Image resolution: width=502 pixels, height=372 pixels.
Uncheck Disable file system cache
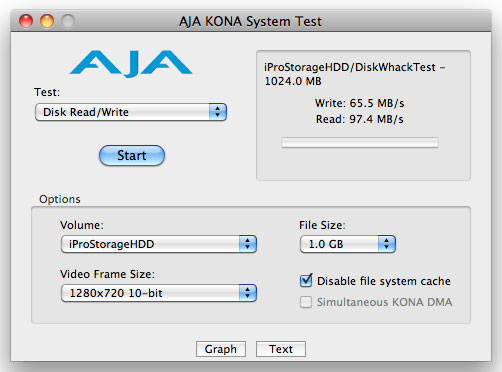tap(306, 281)
